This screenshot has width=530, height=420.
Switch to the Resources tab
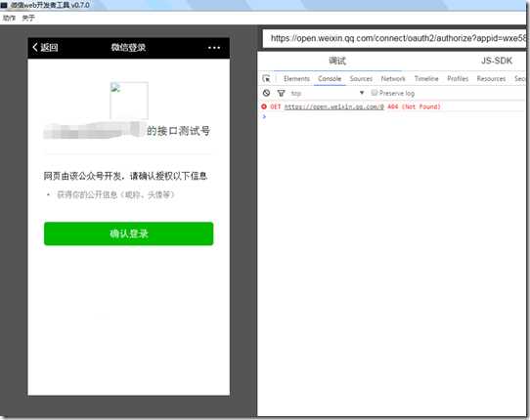(x=491, y=79)
